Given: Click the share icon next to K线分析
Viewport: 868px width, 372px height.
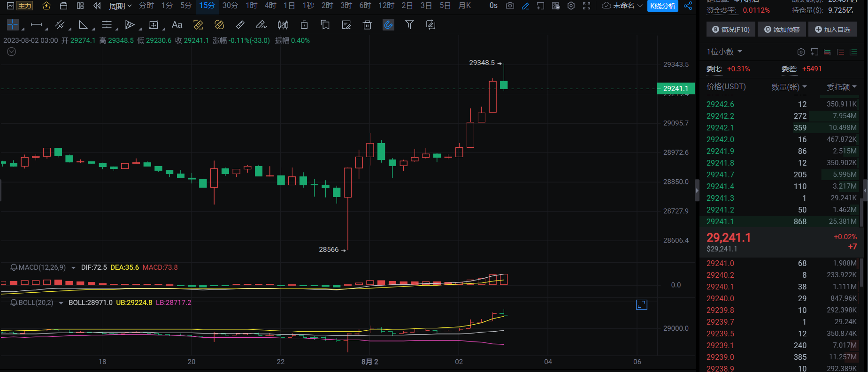Looking at the screenshot, I should [688, 6].
